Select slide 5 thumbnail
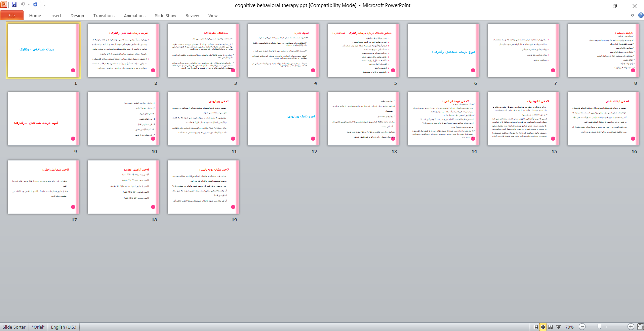 coord(363,50)
